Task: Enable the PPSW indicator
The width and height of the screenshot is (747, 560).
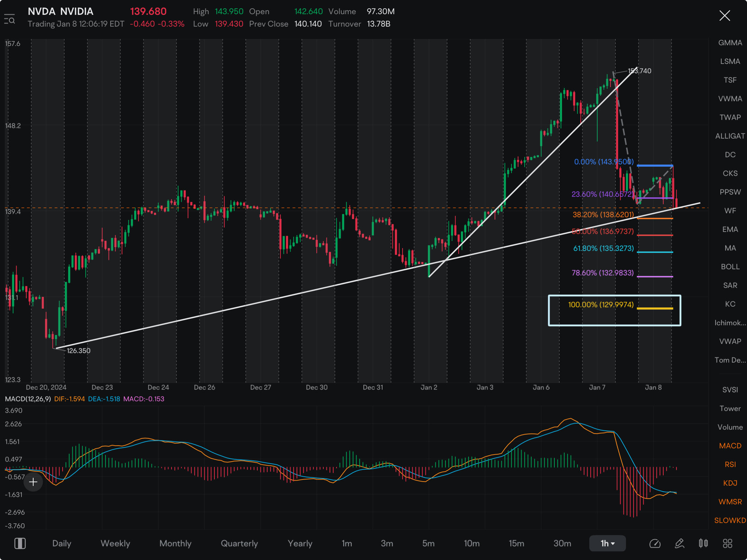Action: 730,192
